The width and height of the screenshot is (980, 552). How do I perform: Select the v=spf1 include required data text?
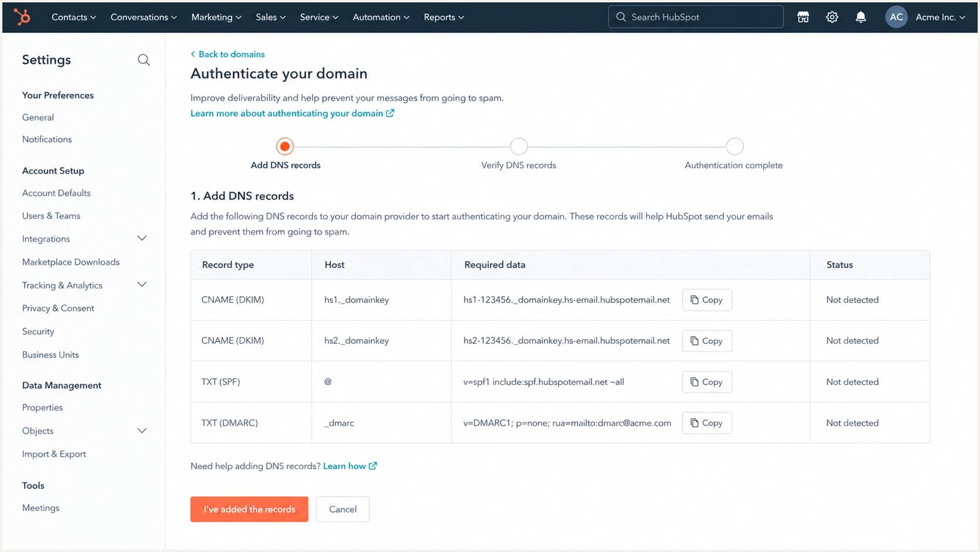[x=543, y=382]
